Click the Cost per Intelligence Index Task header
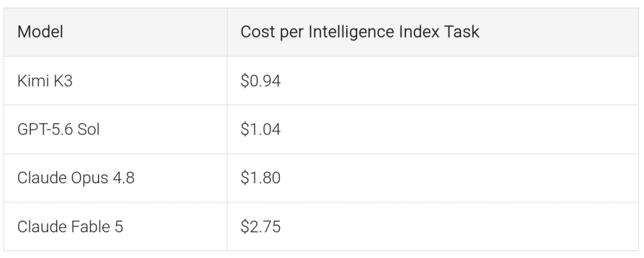Screen dimensions: 644x258 tap(433, 32)
